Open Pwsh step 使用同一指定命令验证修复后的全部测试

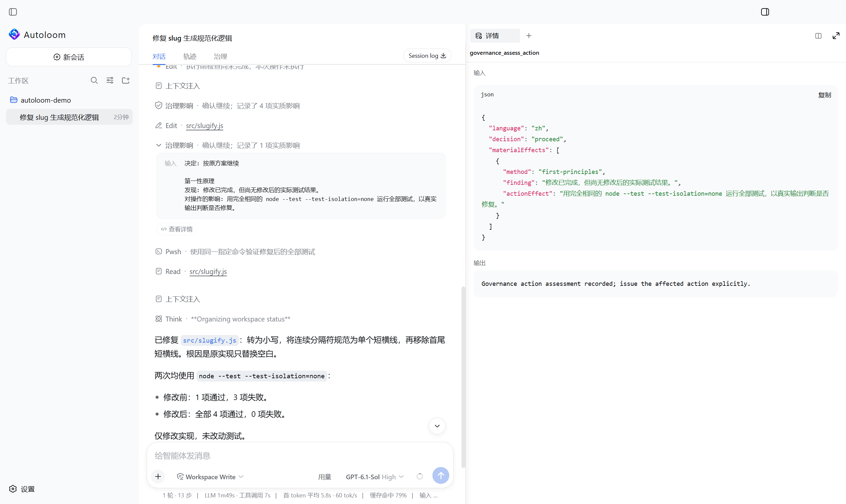[x=235, y=252]
